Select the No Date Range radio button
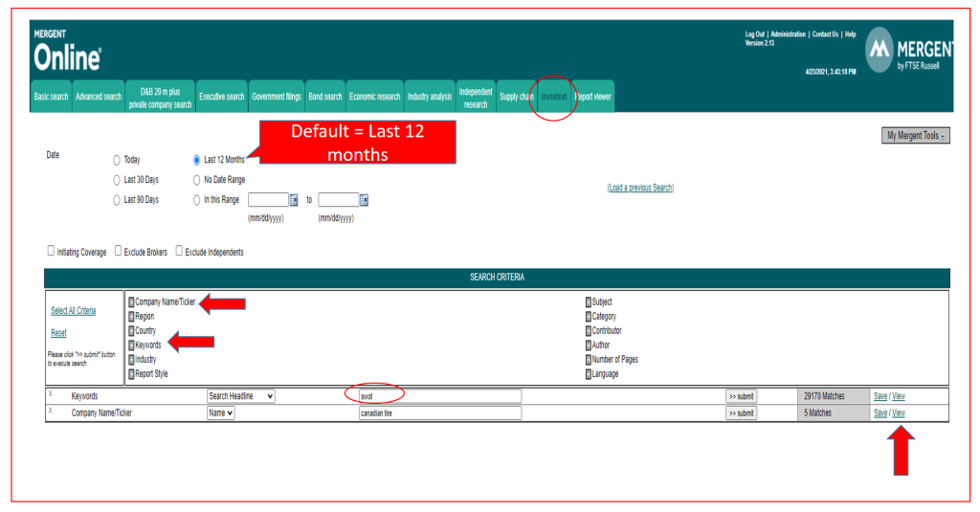This screenshot has width=980, height=512. 197,180
